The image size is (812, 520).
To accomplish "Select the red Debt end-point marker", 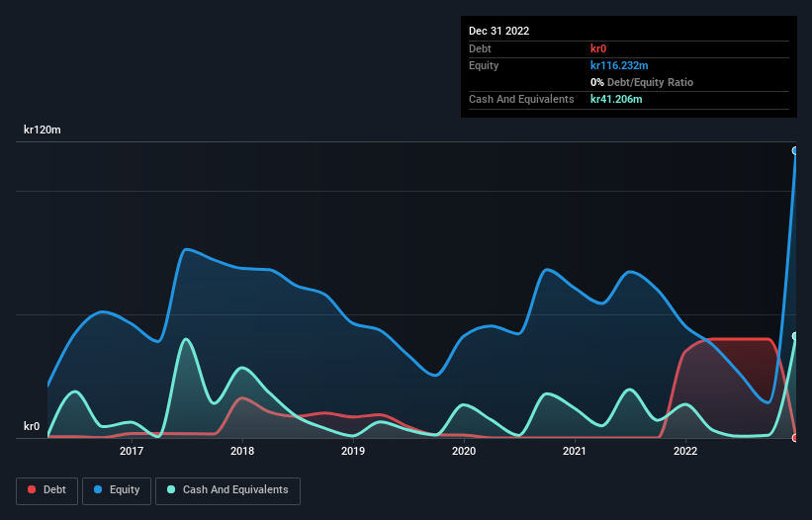I will [795, 438].
